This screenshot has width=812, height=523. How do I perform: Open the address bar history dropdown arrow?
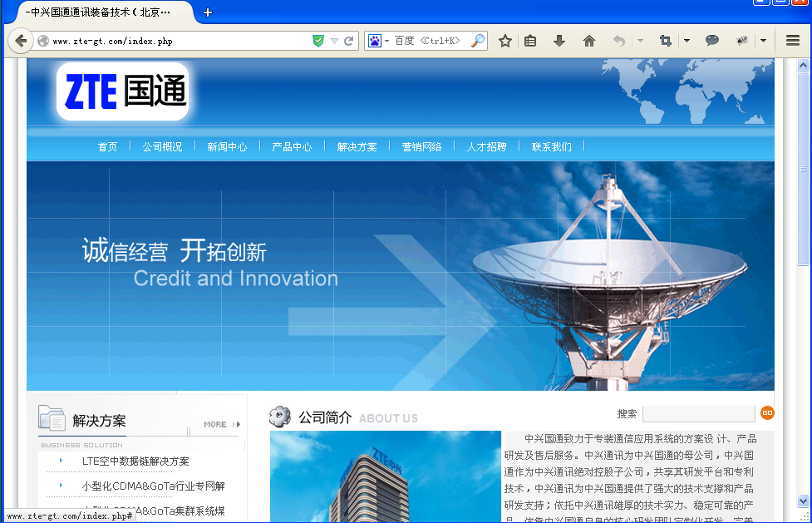[335, 41]
